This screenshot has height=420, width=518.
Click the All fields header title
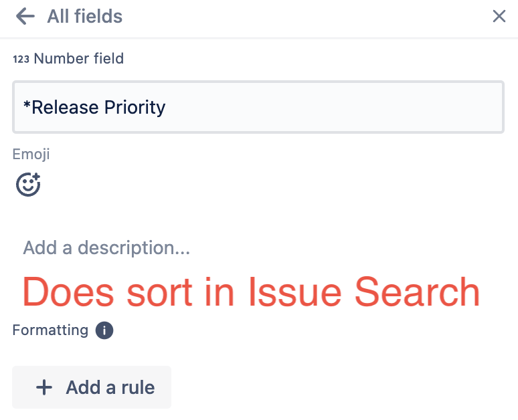click(x=84, y=16)
